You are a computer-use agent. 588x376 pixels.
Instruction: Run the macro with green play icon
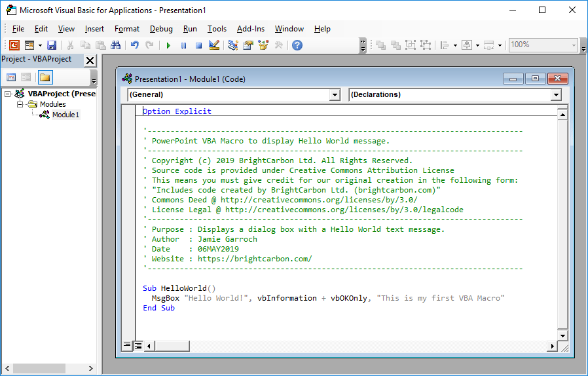[168, 45]
